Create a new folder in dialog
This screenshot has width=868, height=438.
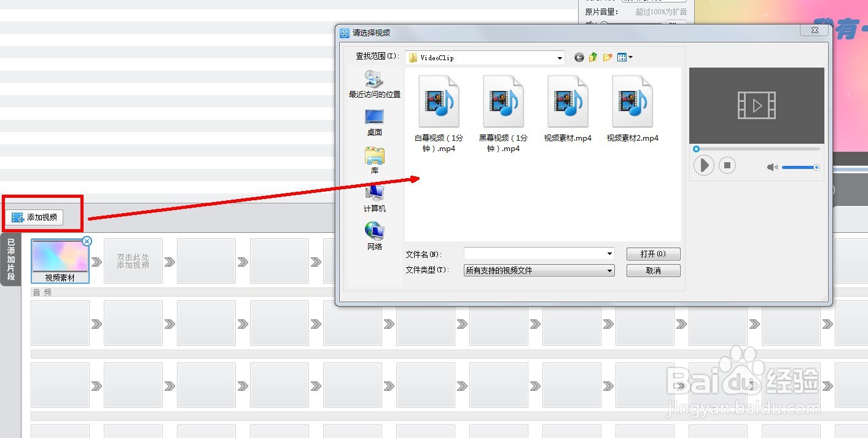pos(608,57)
